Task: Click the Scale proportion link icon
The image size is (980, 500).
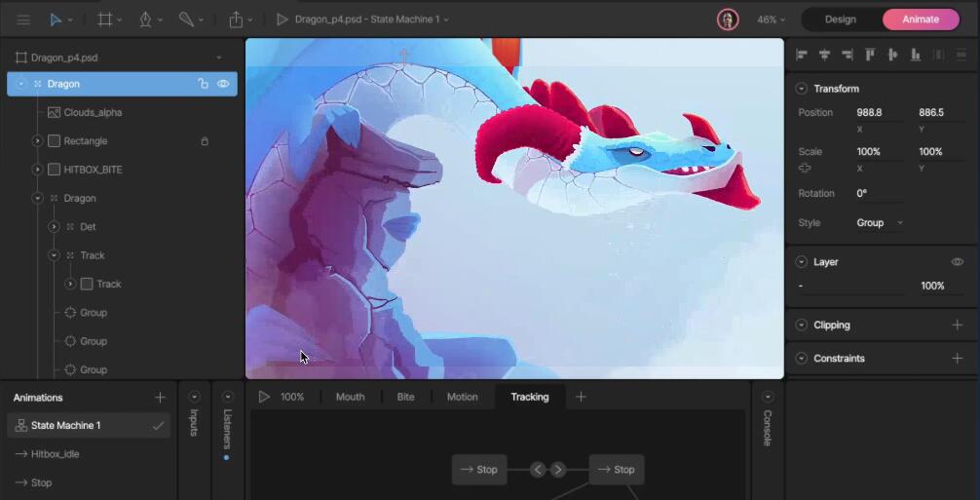Action: (805, 168)
